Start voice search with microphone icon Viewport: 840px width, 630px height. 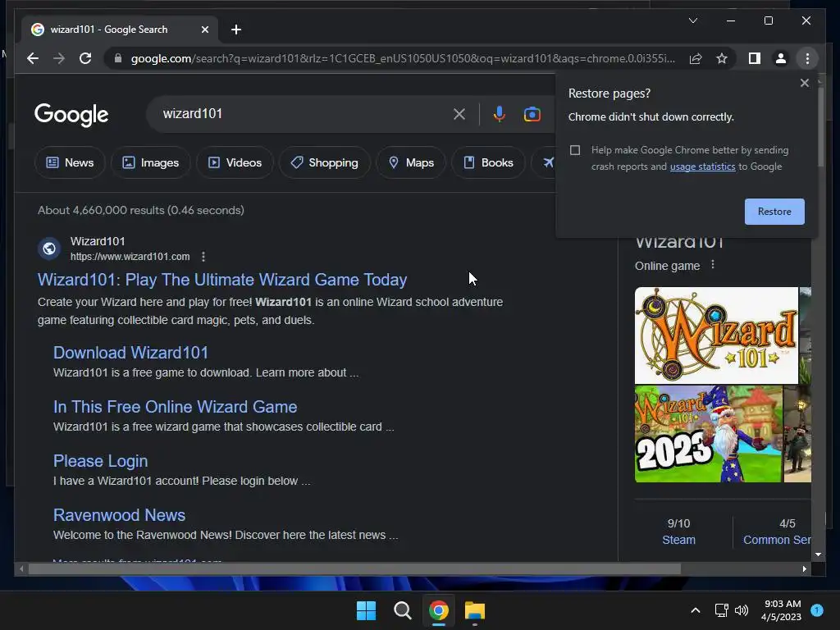[x=500, y=113]
